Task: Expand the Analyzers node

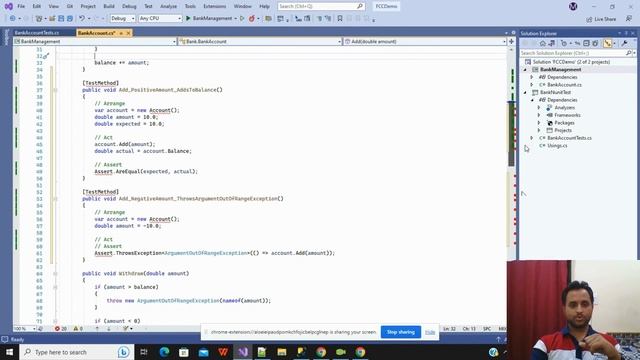Action: [x=539, y=107]
